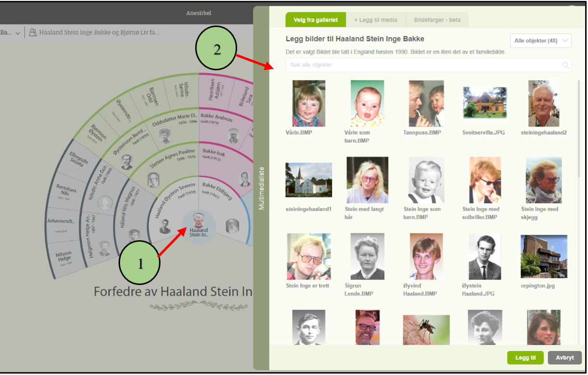Click the people icon beside family name
The image size is (588, 375).
(x=33, y=33)
